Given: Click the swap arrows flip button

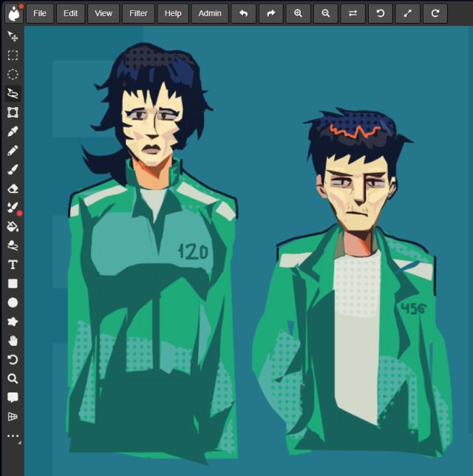Looking at the screenshot, I should [353, 13].
